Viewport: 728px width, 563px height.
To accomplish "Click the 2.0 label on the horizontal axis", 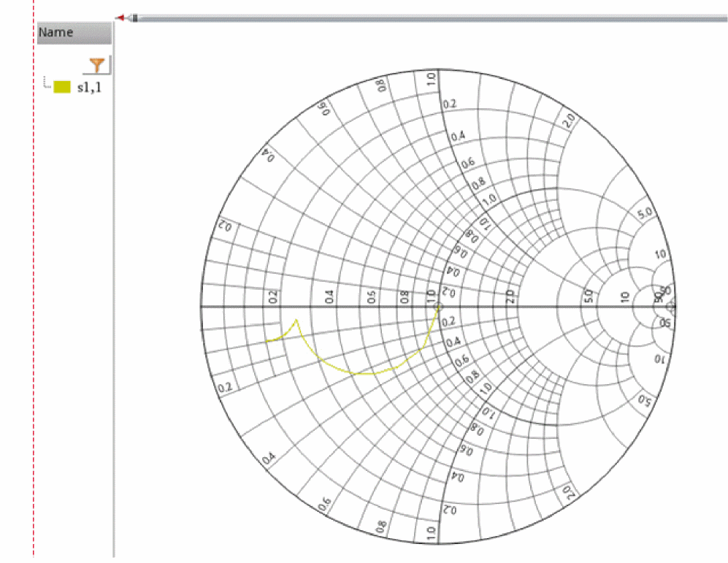I will 510,296.
